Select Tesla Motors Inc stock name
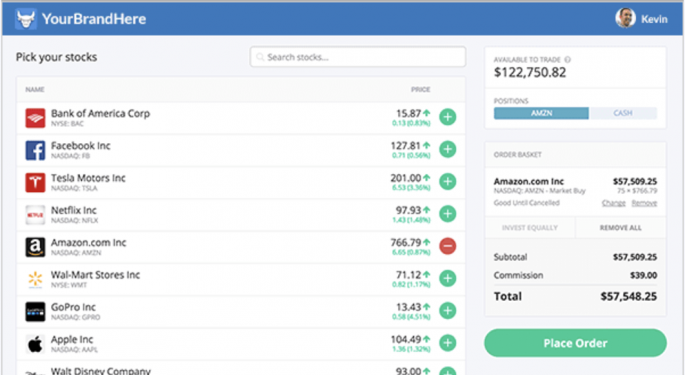Image resolution: width=685 pixels, height=375 pixels. coord(88,178)
